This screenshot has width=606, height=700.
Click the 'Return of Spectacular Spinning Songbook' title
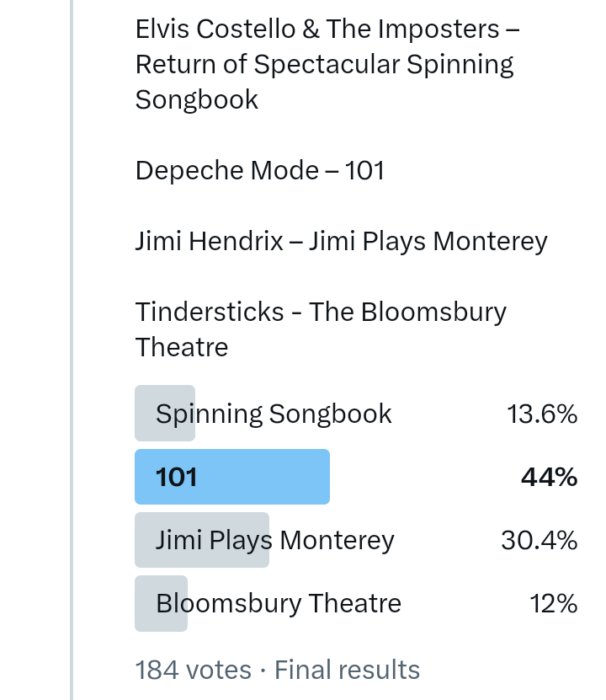pos(324,65)
